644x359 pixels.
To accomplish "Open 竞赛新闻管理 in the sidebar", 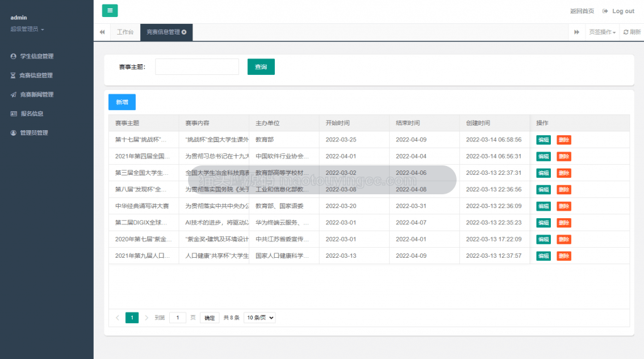I will pyautogui.click(x=36, y=94).
